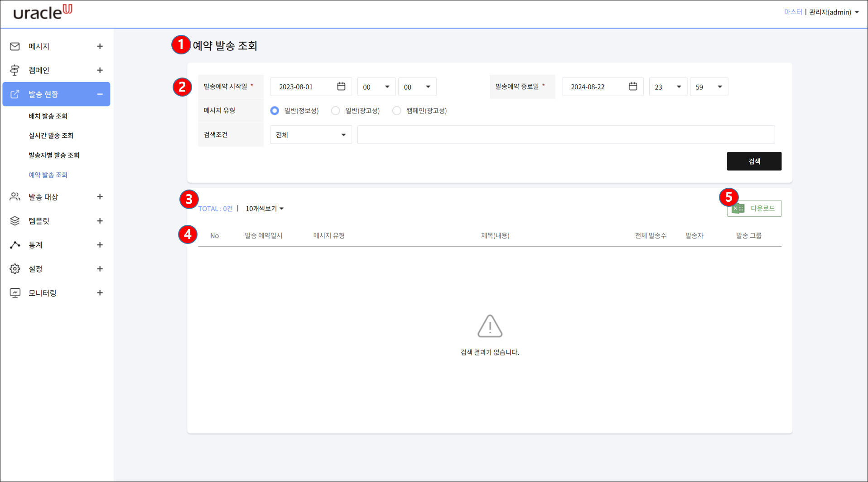The height and width of the screenshot is (482, 868).
Task: Expand 템플릿 menu with plus
Action: click(x=100, y=221)
